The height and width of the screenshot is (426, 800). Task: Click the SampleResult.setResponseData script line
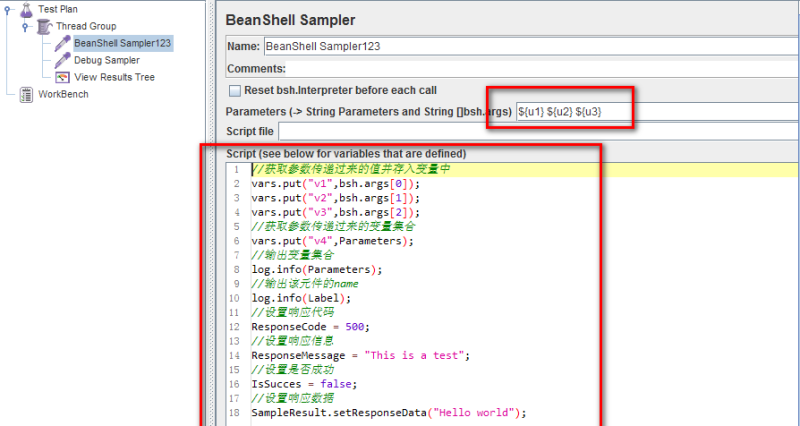(388, 412)
